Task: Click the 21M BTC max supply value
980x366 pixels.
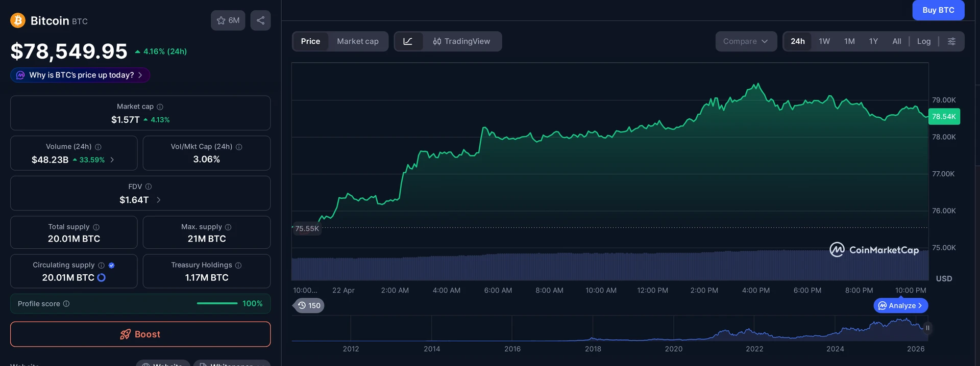Action: (207, 239)
